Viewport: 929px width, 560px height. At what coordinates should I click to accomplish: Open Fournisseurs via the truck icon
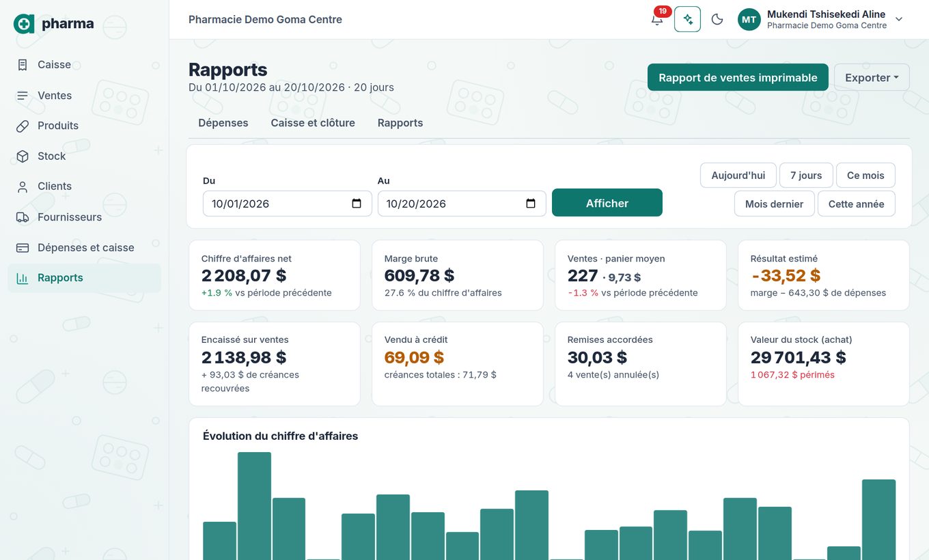[23, 217]
